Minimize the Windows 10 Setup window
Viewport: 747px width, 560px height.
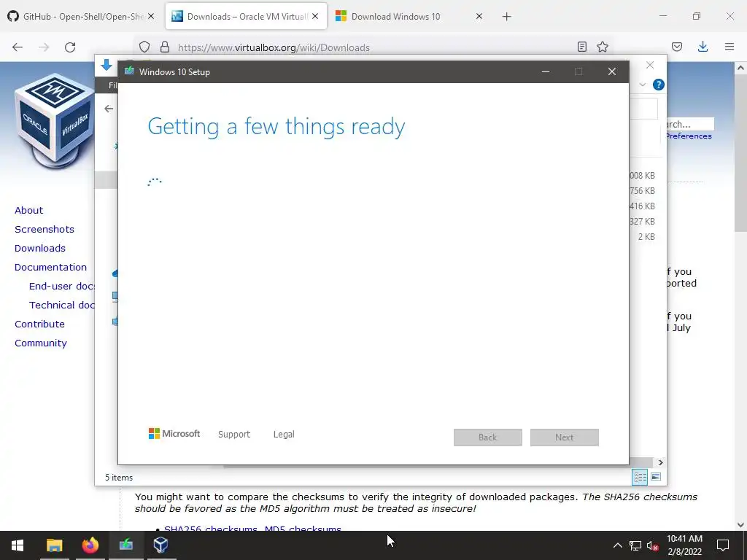(x=546, y=71)
